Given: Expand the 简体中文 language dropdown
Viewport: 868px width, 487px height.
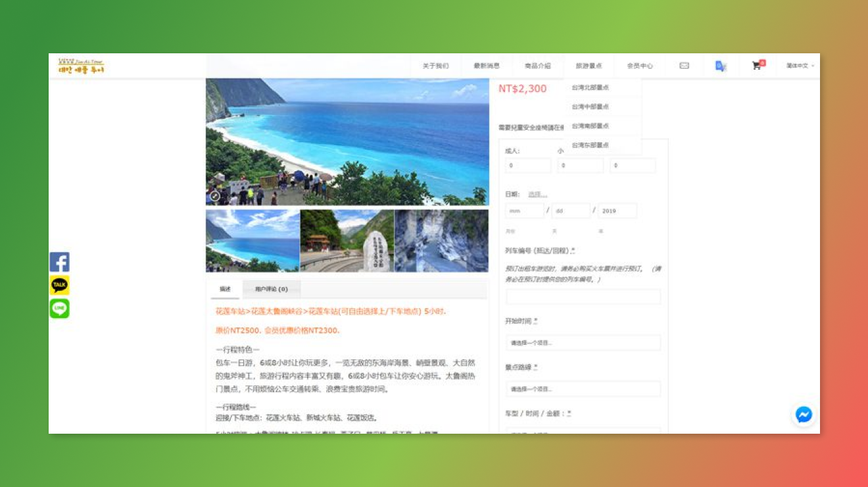Looking at the screenshot, I should point(799,66).
